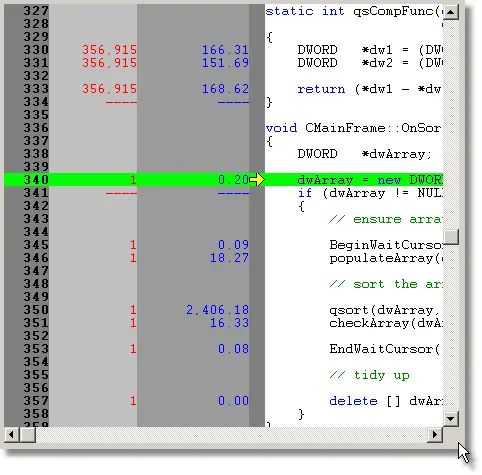
Task: Select line number 350
Action: coord(36,310)
